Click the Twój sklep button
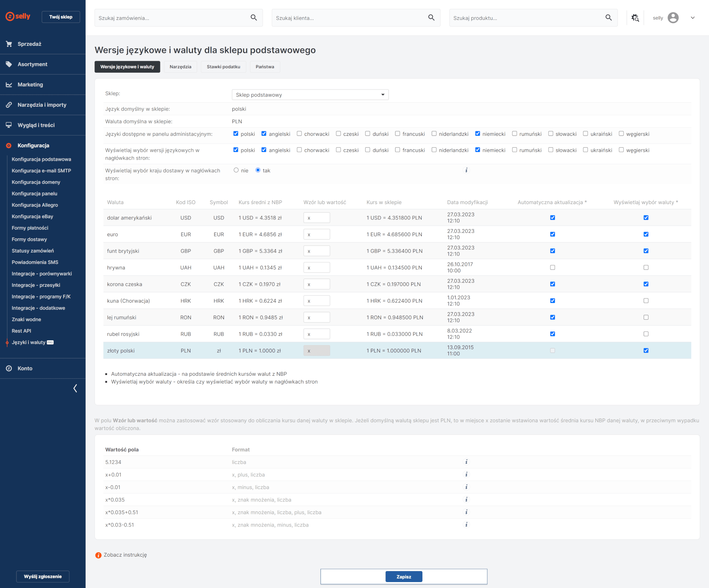This screenshot has width=709, height=588. [61, 17]
